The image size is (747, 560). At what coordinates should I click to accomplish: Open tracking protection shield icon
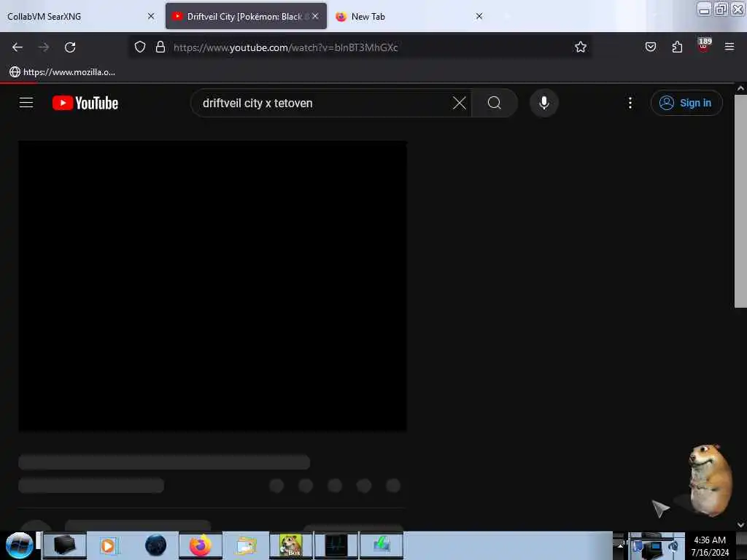(139, 47)
